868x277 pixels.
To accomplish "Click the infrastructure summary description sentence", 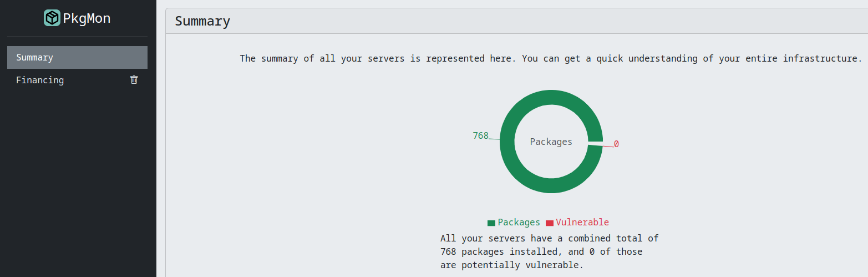I will coord(551,58).
